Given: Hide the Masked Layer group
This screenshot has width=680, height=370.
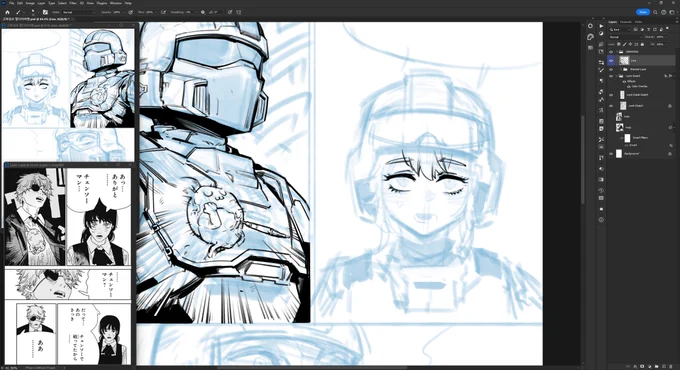Looking at the screenshot, I should pyautogui.click(x=611, y=69).
